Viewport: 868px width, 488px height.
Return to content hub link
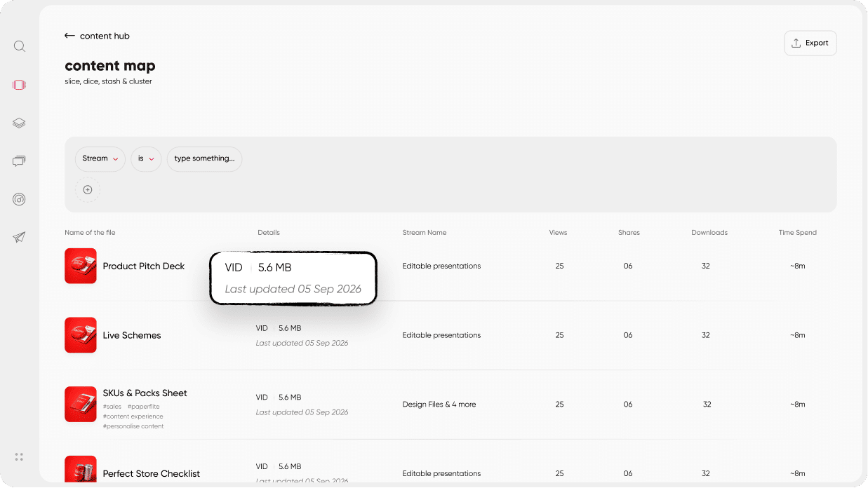click(x=105, y=36)
